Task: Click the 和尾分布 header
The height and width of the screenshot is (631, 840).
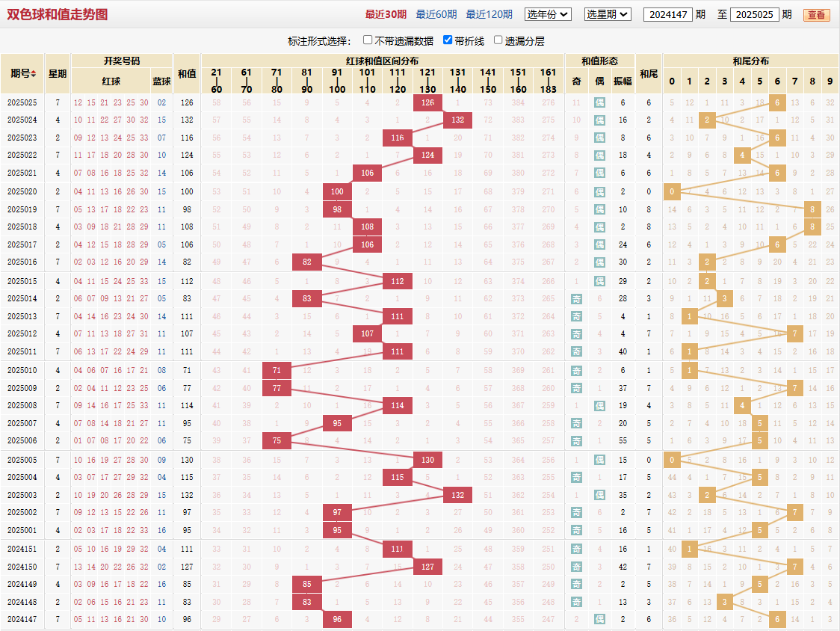Action: 750,61
